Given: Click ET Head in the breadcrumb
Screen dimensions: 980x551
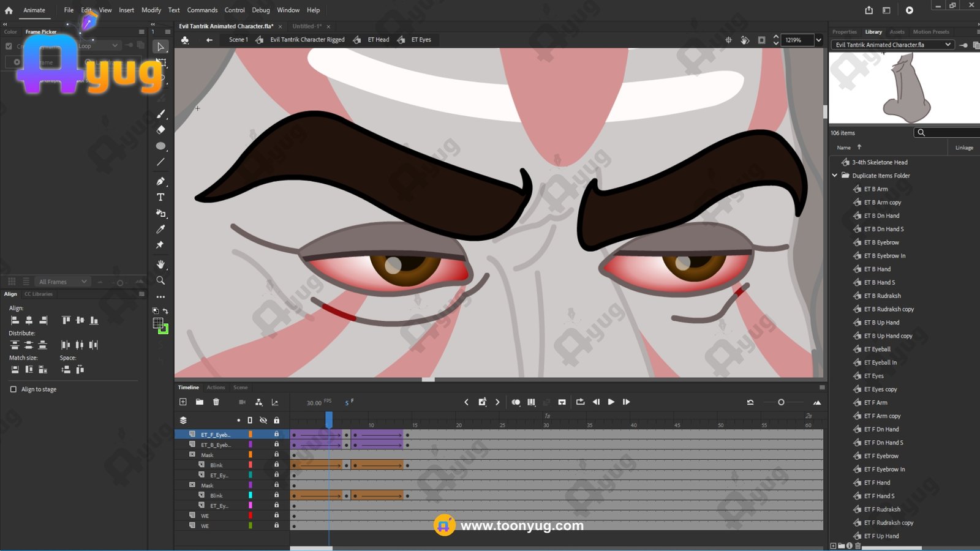Looking at the screenshot, I should (x=378, y=40).
